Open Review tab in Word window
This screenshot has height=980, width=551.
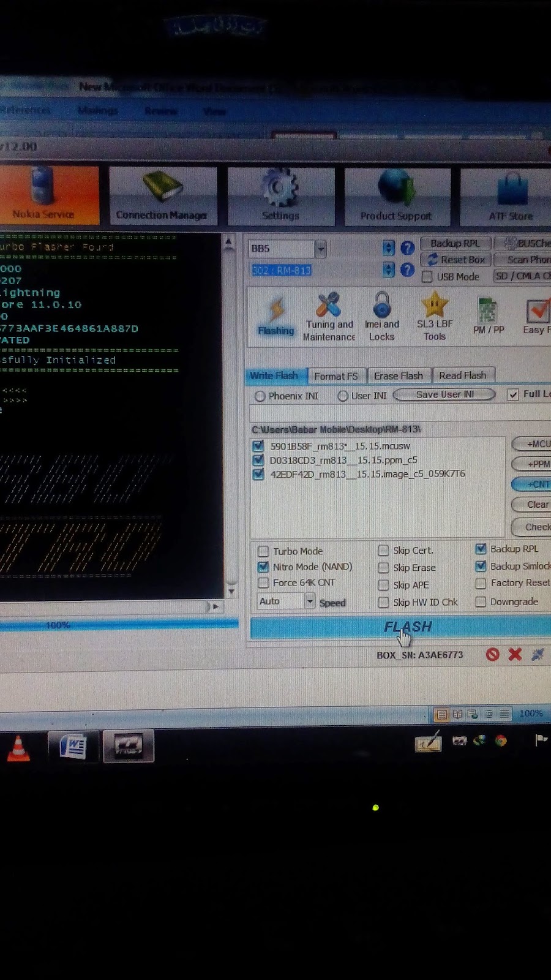point(161,111)
